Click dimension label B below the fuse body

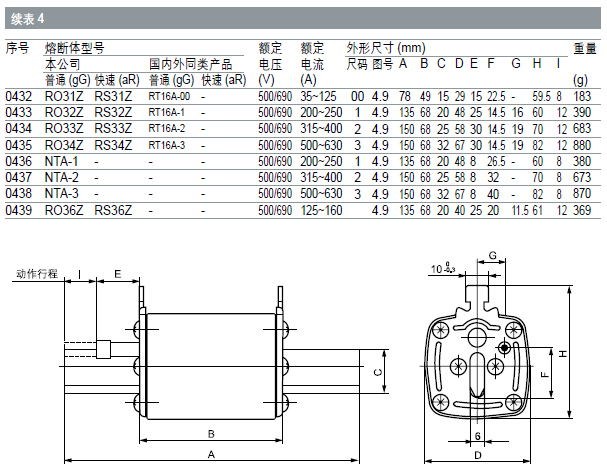[x=210, y=434]
